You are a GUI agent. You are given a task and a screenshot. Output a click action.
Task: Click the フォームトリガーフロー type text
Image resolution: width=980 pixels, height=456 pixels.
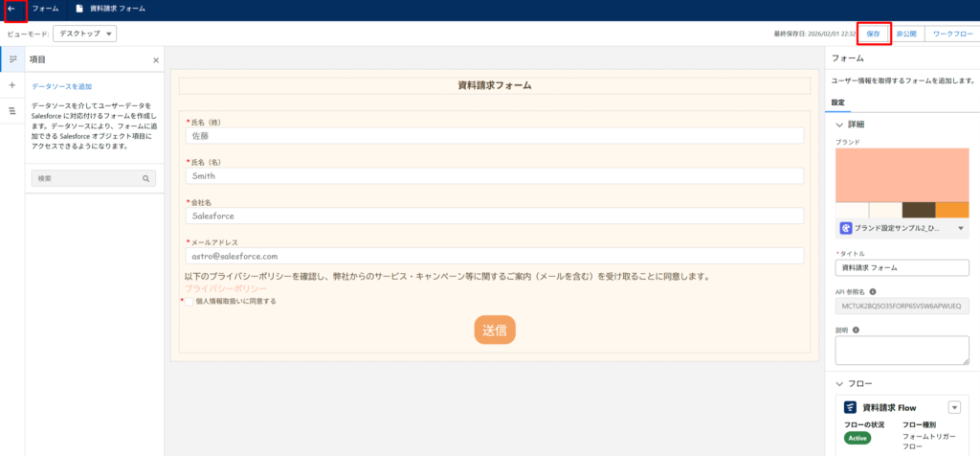coord(928,442)
